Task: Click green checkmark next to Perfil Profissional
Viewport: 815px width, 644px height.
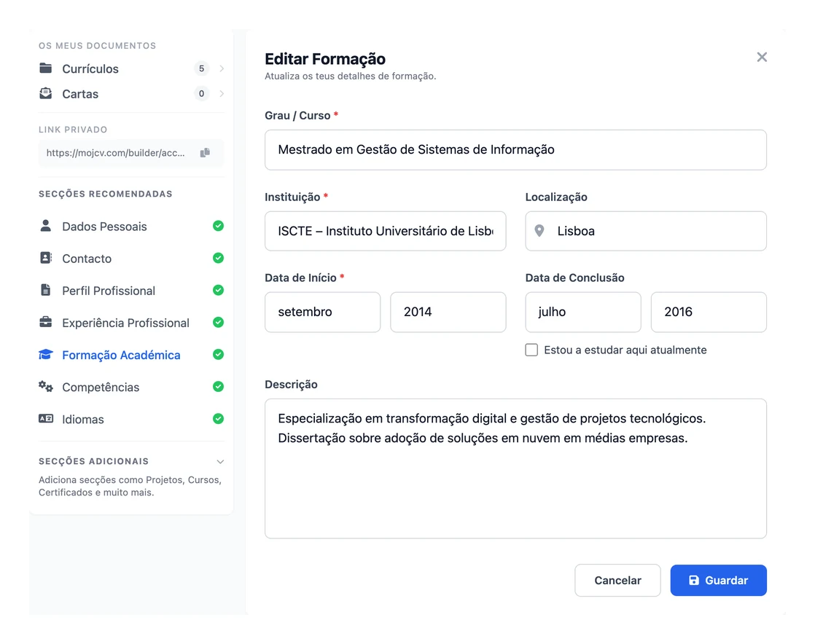Action: pyautogui.click(x=218, y=291)
